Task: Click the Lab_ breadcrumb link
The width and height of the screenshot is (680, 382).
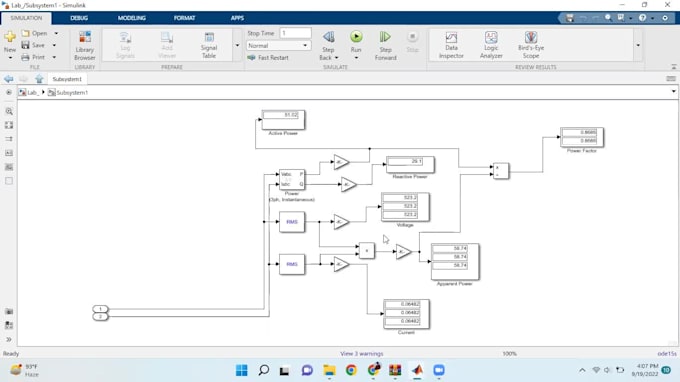Action: tap(33, 92)
